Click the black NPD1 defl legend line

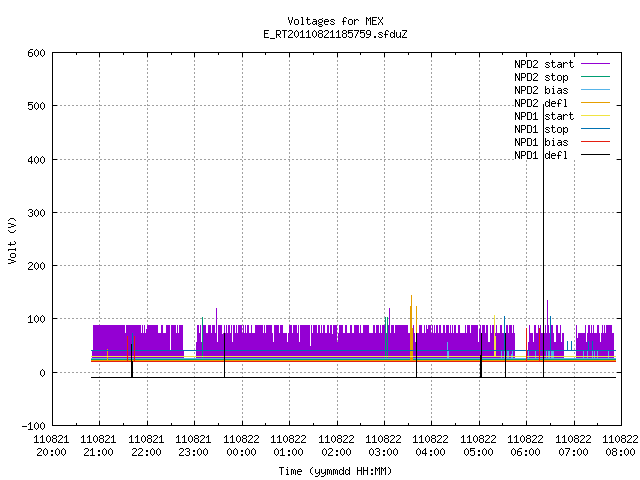tap(596, 155)
